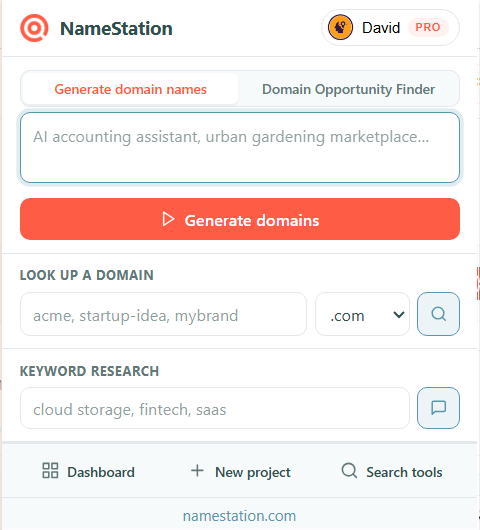
Task: Click the NameStation logo icon
Action: [34, 28]
